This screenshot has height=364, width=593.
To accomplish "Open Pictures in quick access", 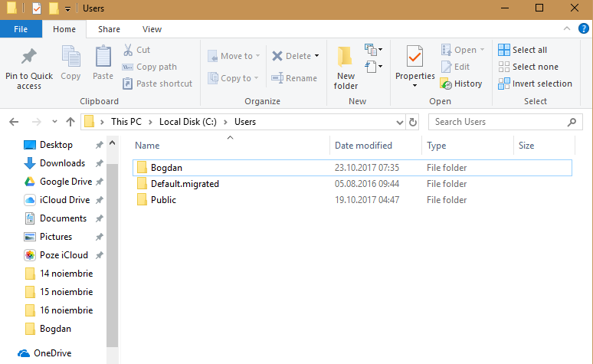I will (x=48, y=237).
